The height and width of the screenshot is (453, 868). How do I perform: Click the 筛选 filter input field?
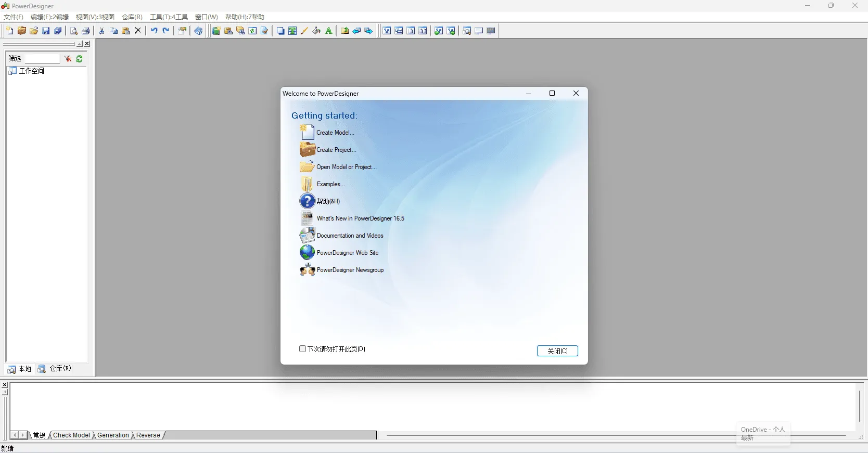(x=42, y=59)
